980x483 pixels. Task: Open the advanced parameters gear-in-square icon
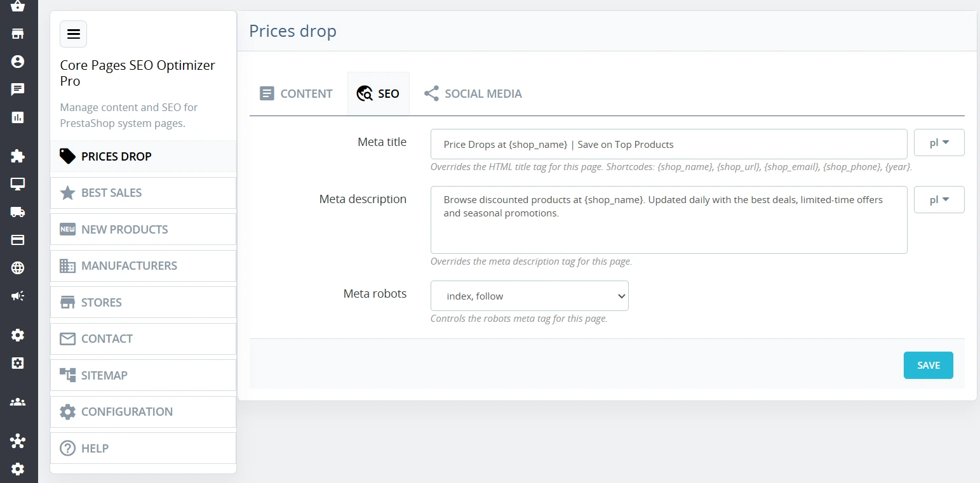pyautogui.click(x=18, y=363)
